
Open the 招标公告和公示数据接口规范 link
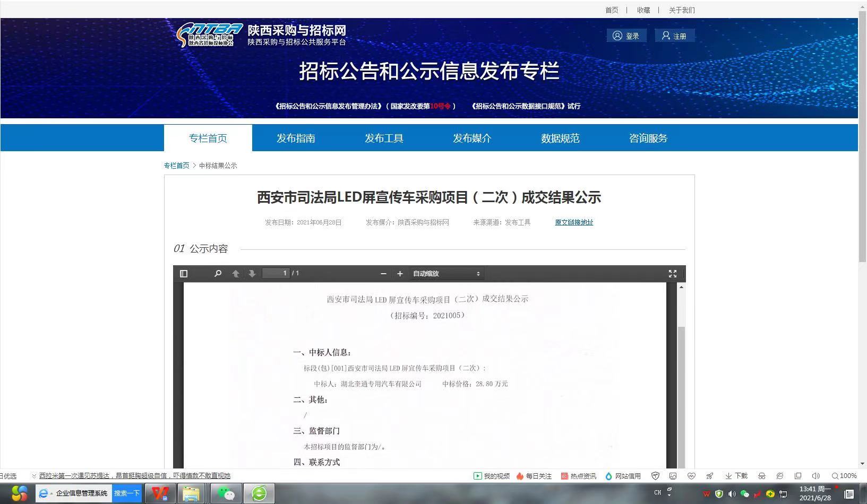[518, 106]
